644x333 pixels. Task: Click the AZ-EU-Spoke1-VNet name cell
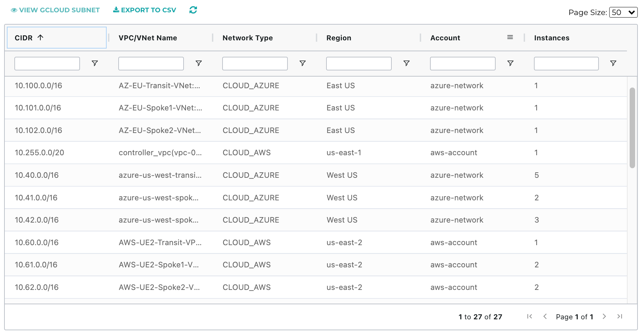pyautogui.click(x=160, y=108)
